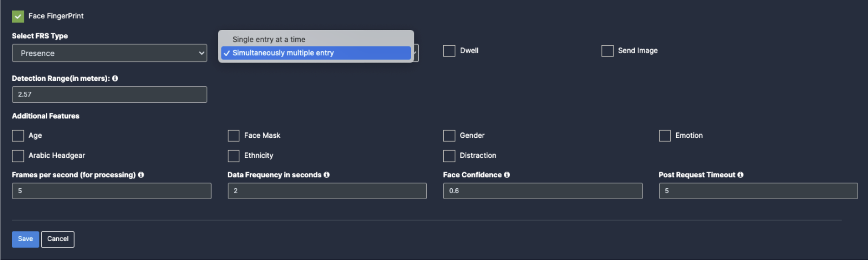Open the Select FRS Type dropdown
Image resolution: width=868 pixels, height=260 pixels.
tap(109, 53)
